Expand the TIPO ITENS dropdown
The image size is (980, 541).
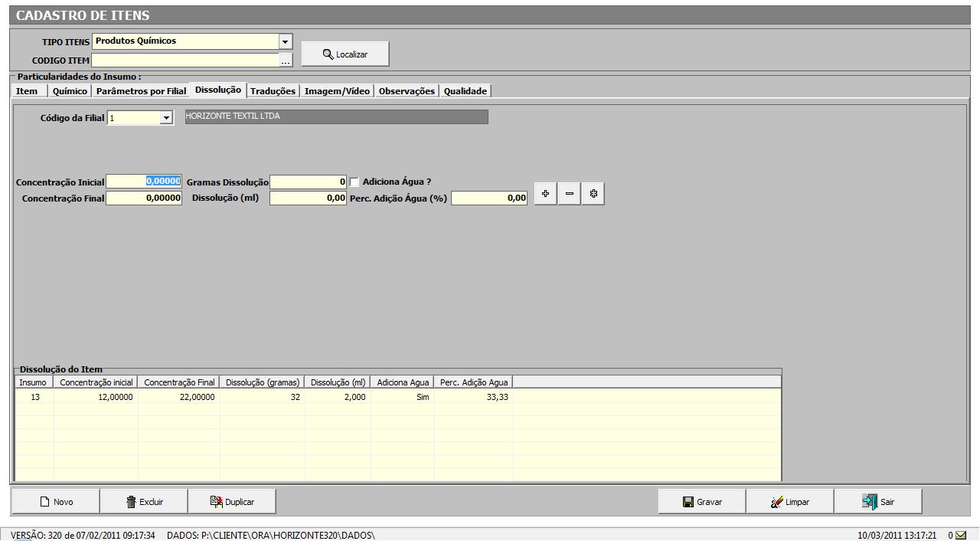286,41
